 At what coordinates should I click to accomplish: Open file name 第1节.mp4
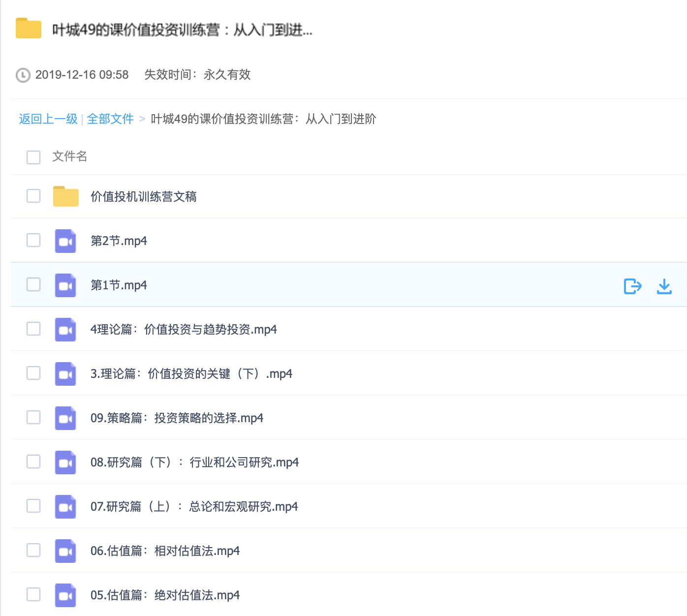point(119,285)
